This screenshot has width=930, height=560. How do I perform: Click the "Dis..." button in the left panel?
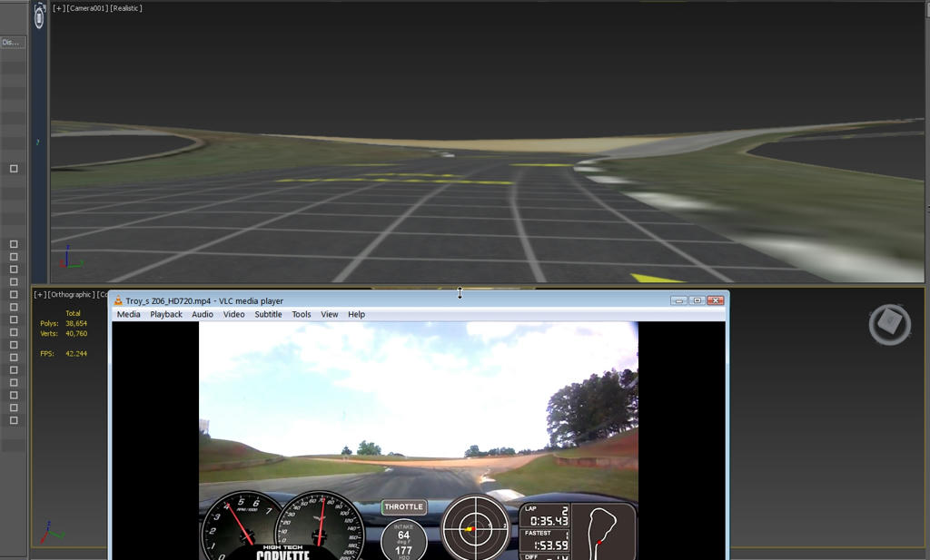coord(13,43)
